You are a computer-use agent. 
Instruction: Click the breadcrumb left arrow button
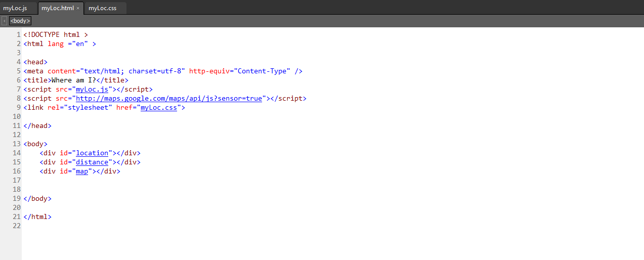click(x=4, y=21)
